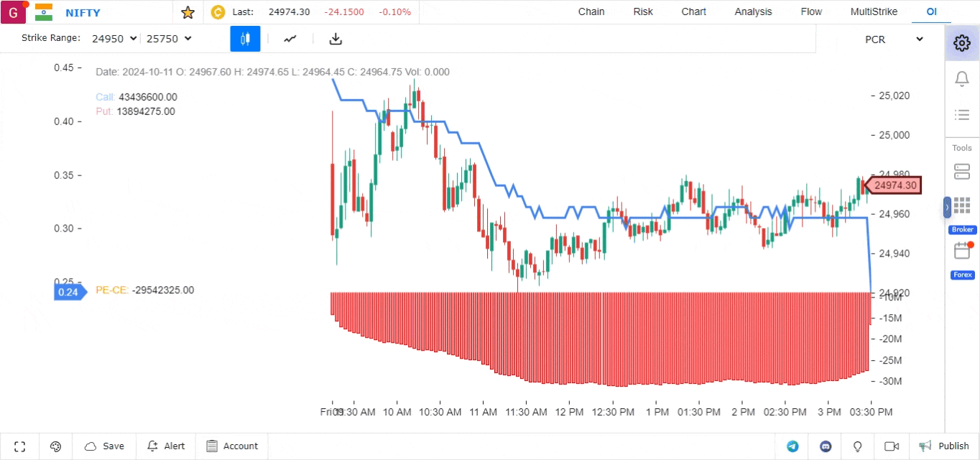The width and height of the screenshot is (980, 460).
Task: Open settings gear in right sidebar
Action: [962, 43]
